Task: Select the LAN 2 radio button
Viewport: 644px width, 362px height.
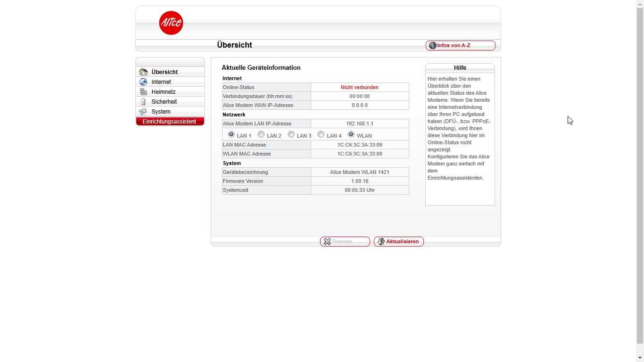Action: click(x=261, y=134)
